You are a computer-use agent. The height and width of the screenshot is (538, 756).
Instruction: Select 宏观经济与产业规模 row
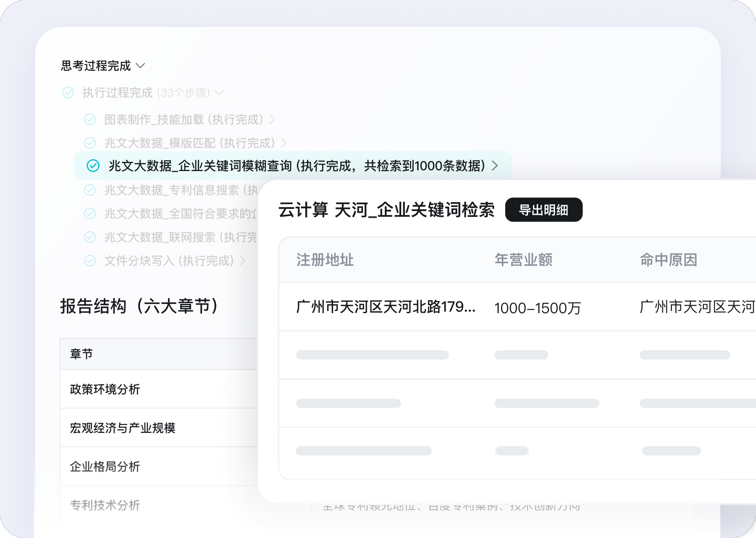pos(158,428)
